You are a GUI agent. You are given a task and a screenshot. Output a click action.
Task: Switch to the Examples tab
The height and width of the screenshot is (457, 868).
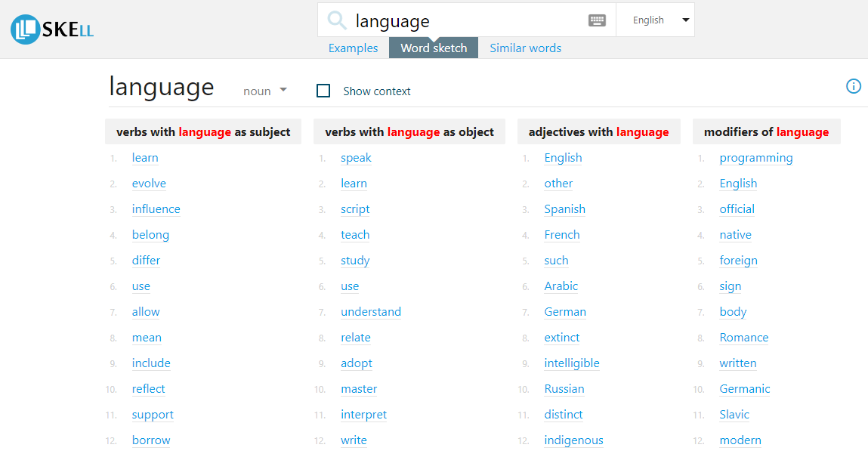point(354,48)
